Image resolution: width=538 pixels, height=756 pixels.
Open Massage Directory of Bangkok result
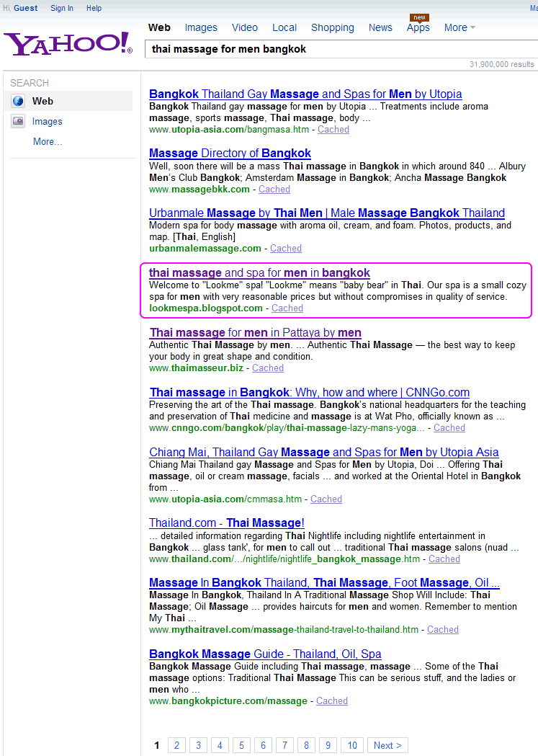(x=230, y=153)
